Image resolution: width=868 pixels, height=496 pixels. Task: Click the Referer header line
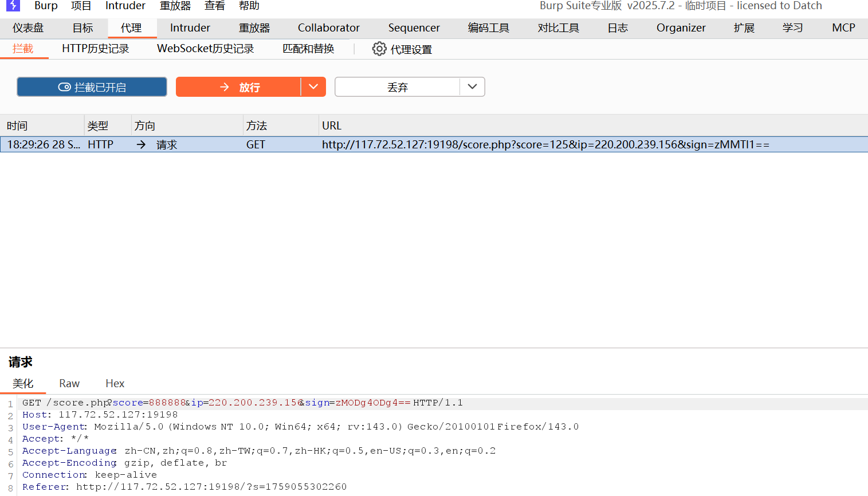[184, 487]
